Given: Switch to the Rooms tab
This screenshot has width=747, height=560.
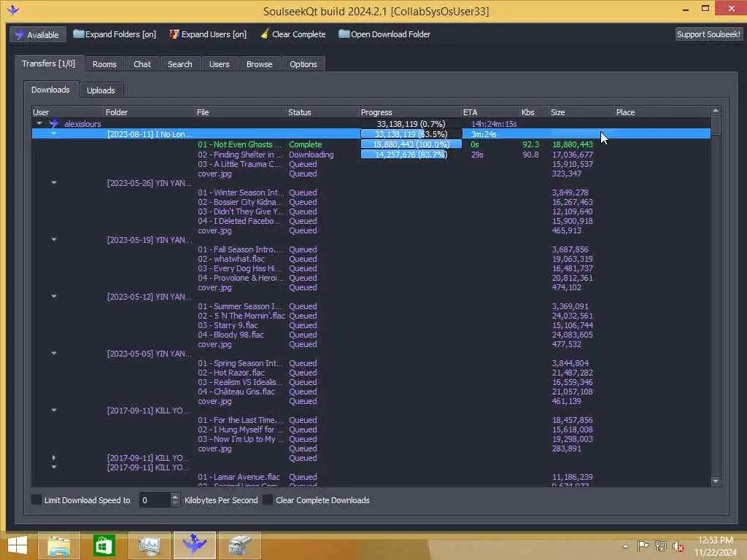Looking at the screenshot, I should pyautogui.click(x=104, y=64).
